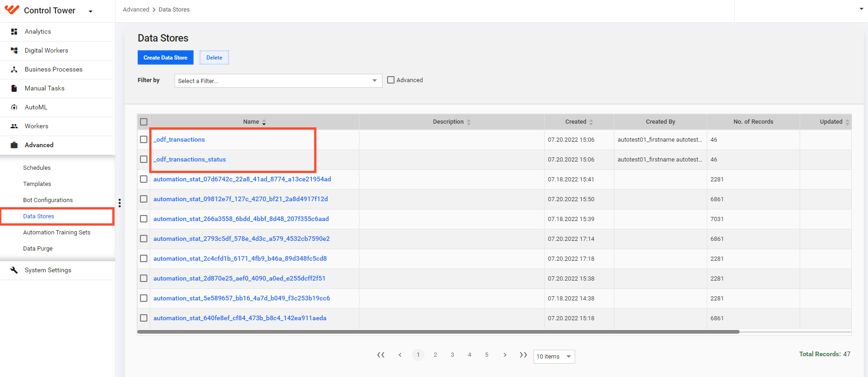Viewport: 868px width, 377px height.
Task: Click Create Data Store button
Action: 165,58
